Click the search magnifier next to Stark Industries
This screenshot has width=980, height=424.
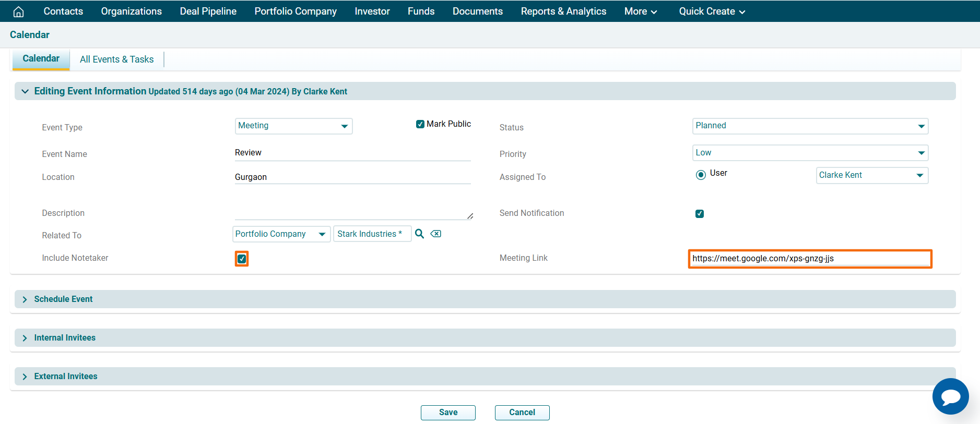[x=419, y=234]
